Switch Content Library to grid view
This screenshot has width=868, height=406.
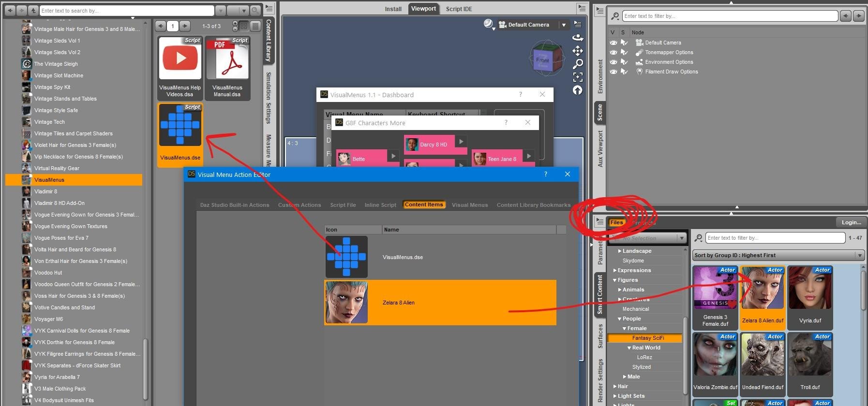244,26
